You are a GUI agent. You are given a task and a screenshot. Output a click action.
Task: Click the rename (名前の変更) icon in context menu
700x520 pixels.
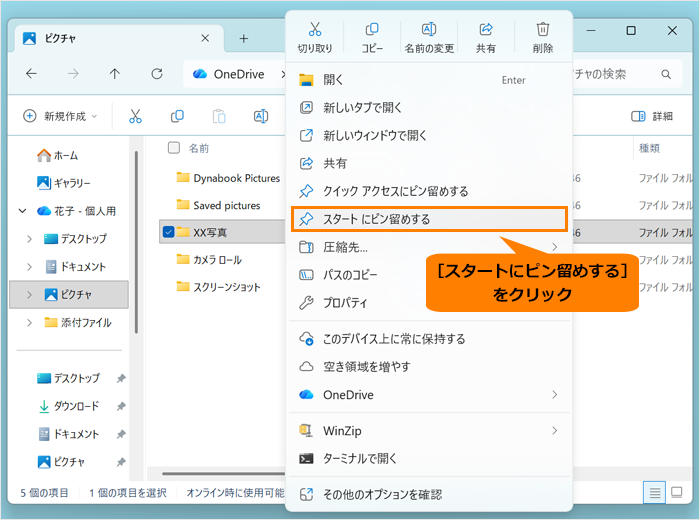pos(429,29)
